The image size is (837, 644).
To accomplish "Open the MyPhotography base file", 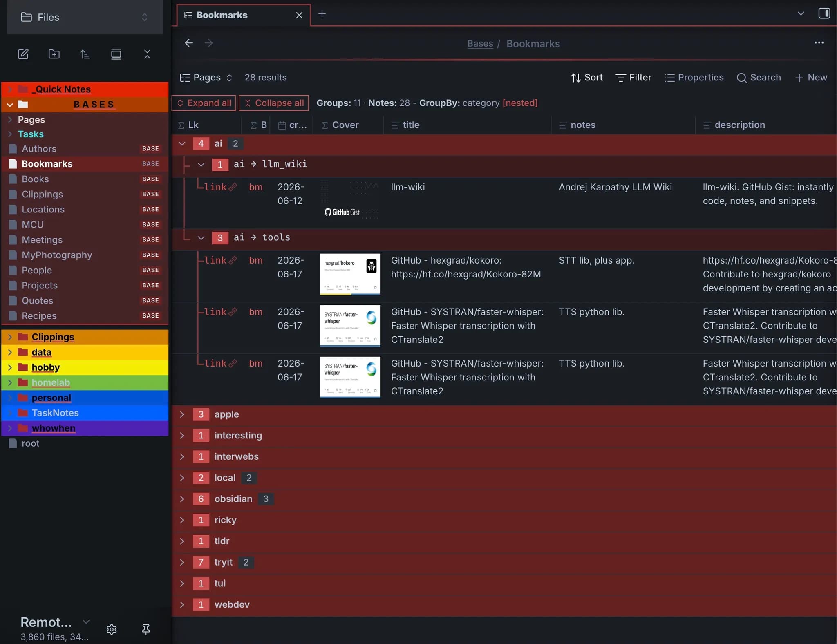I will (x=85, y=255).
